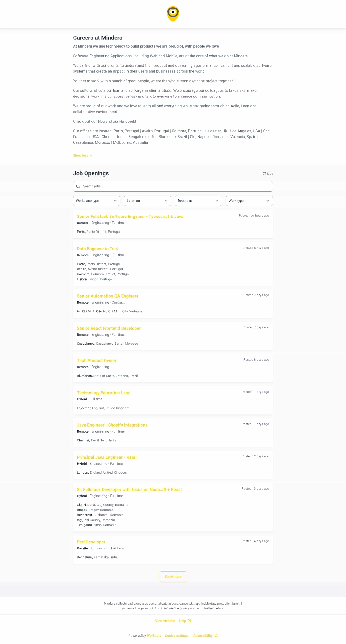
Task: Click On-site label on Perl Developer
Action: [x=82, y=548]
